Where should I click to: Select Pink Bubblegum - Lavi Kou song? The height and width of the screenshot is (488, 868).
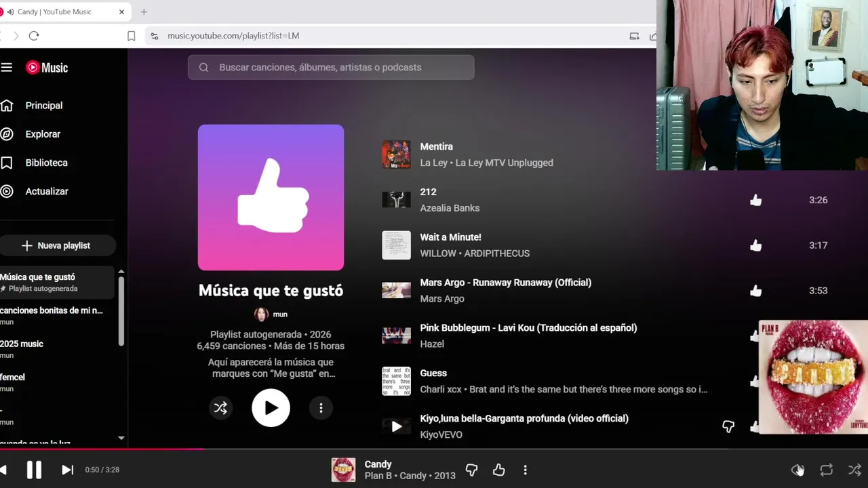(x=528, y=328)
